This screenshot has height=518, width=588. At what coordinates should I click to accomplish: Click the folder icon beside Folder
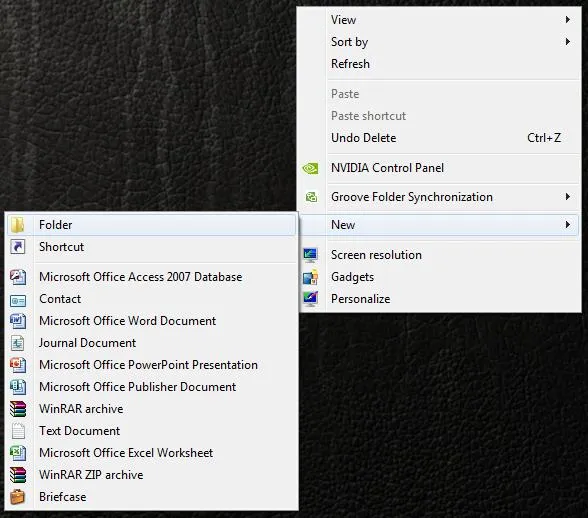[x=17, y=225]
